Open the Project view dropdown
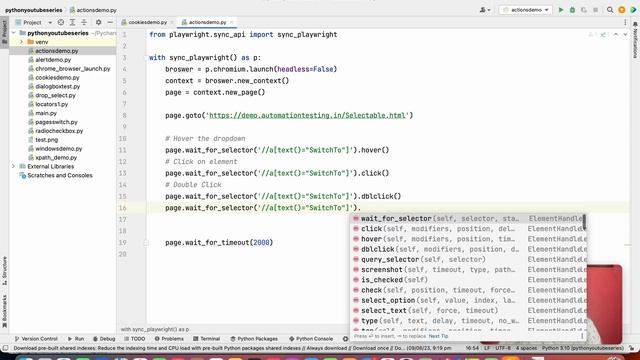640x360 pixels. (34, 22)
